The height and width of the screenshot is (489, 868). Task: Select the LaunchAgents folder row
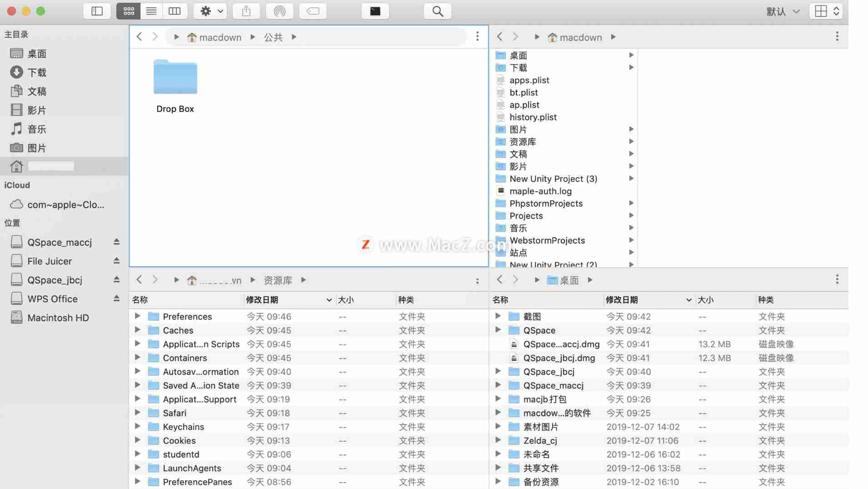(309, 468)
